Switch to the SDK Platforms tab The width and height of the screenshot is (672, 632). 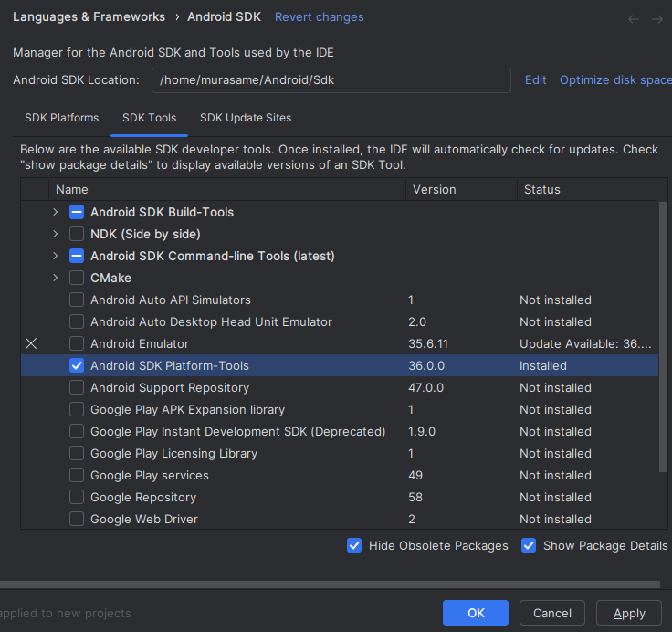tap(62, 118)
